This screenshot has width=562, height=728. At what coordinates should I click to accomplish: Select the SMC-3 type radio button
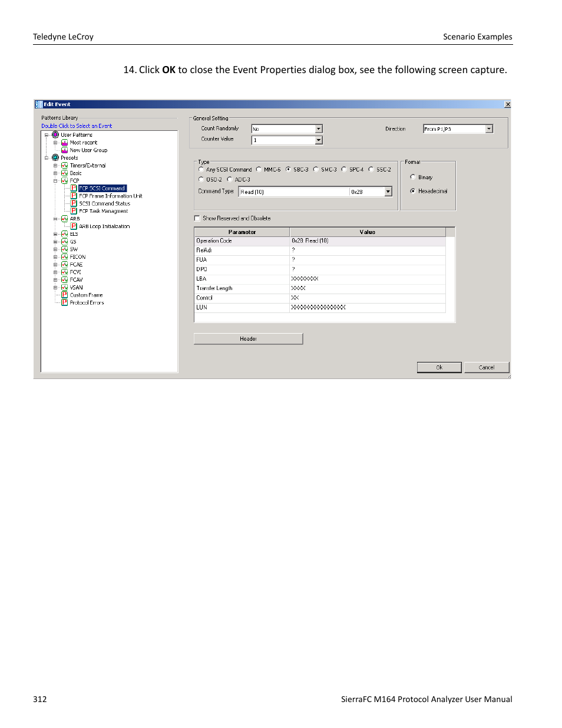pos(316,169)
